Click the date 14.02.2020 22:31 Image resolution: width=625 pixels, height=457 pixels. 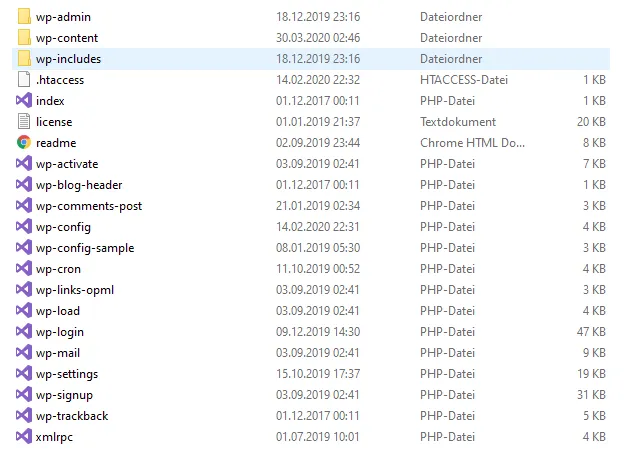click(318, 227)
